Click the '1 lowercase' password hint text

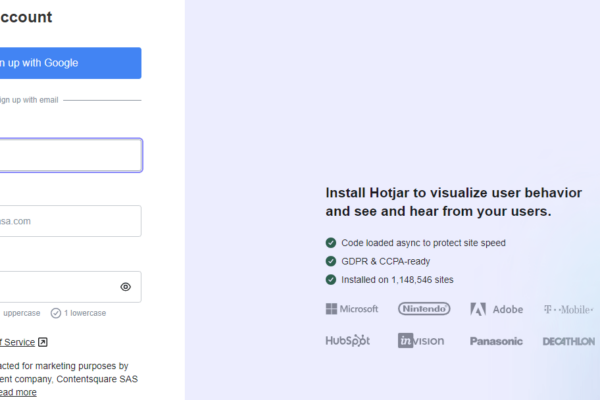(85, 313)
